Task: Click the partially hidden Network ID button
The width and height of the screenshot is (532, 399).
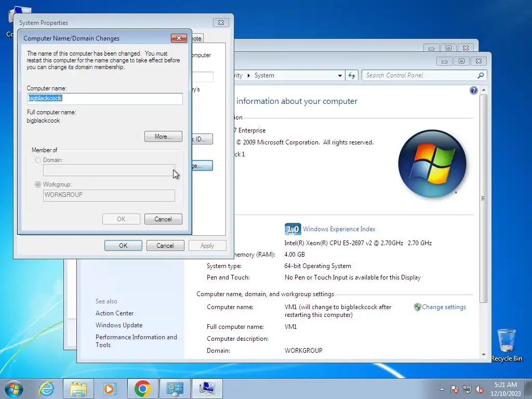Action: click(202, 139)
